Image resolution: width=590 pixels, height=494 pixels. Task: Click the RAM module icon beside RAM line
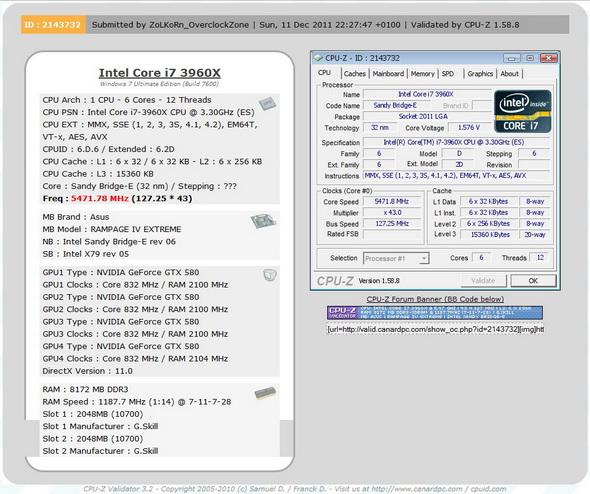click(265, 393)
